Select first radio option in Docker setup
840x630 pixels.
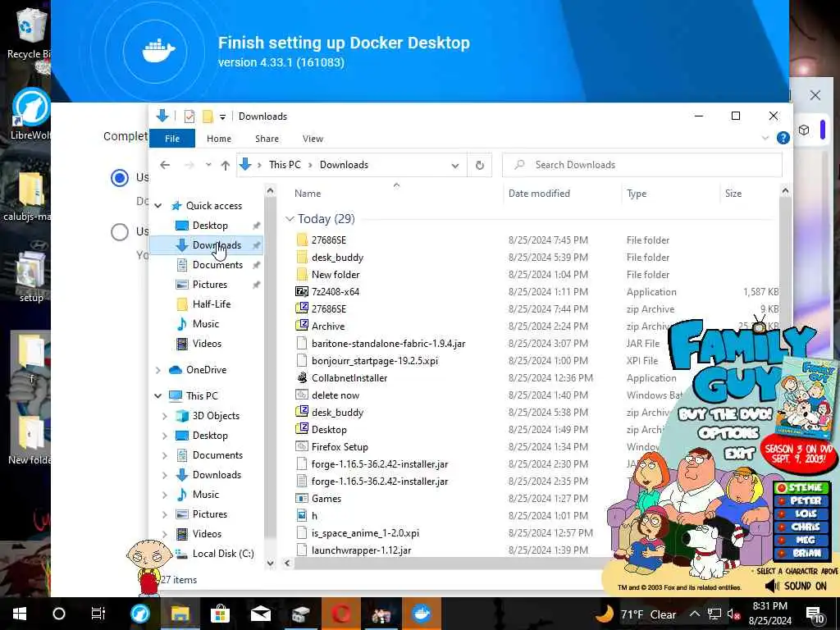[120, 177]
